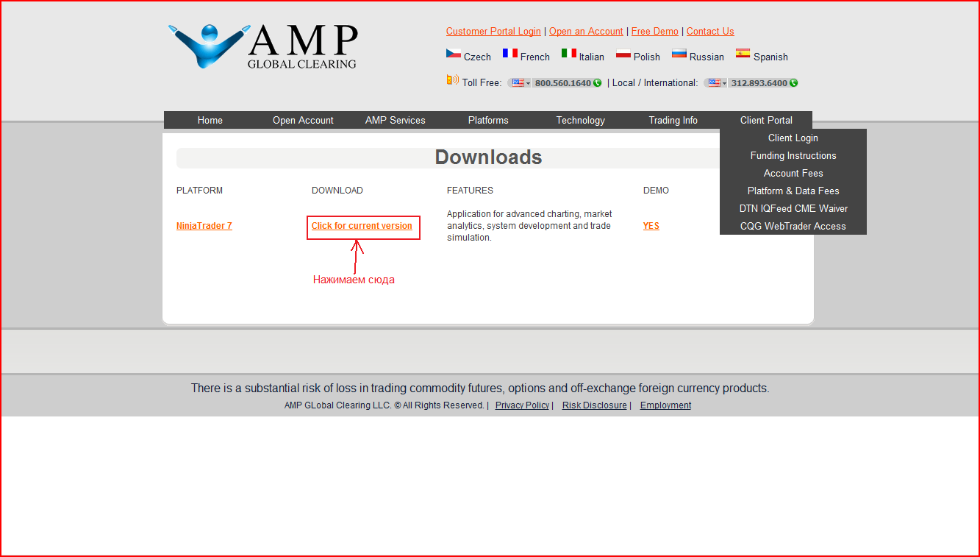Click green call icon next to 800.560.1640
Image resolution: width=980 pixels, height=557 pixels.
(x=597, y=83)
